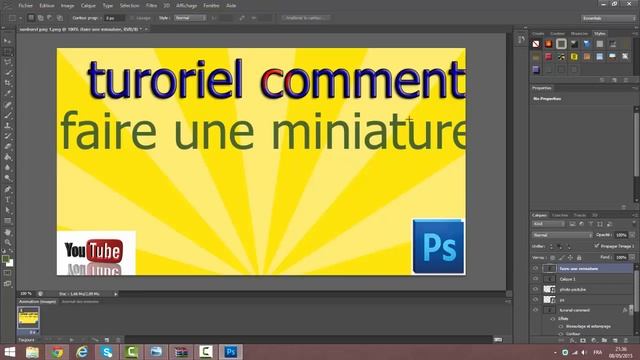The width and height of the screenshot is (640, 360).
Task: Open the workspace switcher dropdown
Action: pos(608,18)
